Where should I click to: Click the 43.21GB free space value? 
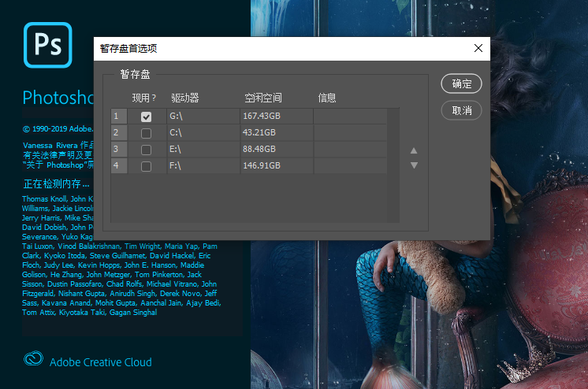pos(259,132)
